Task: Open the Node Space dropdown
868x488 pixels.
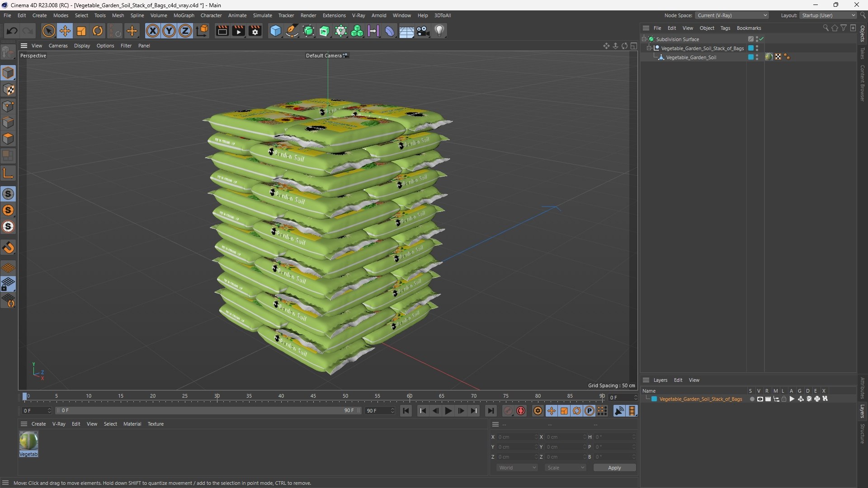Action: tap(731, 15)
